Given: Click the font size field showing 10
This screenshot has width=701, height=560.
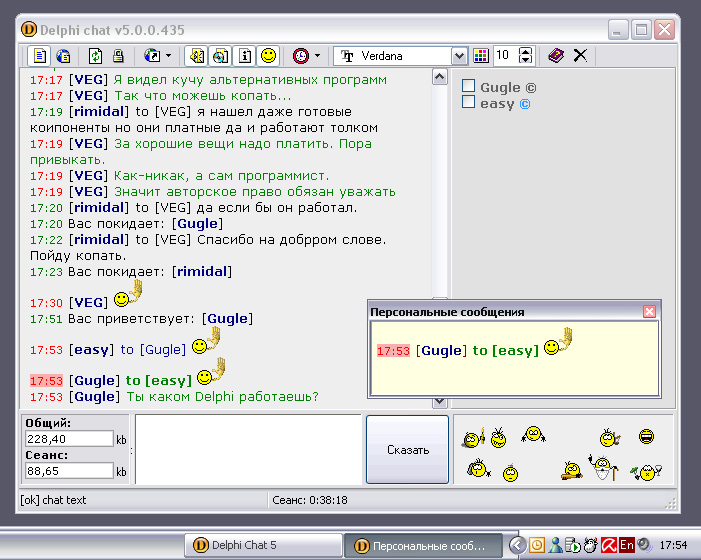Looking at the screenshot, I should pos(505,56).
